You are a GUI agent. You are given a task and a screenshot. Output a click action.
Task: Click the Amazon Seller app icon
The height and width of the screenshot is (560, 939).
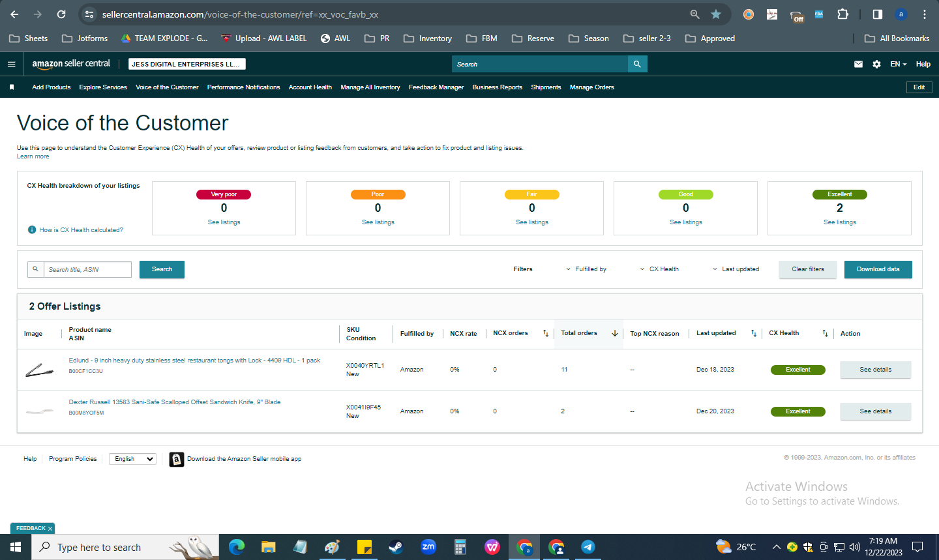(176, 459)
